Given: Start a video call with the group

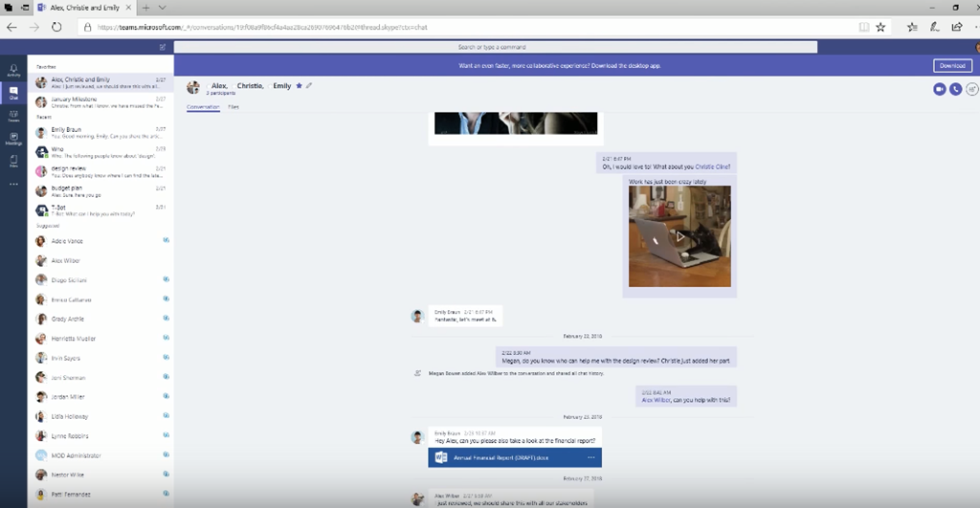Looking at the screenshot, I should (939, 89).
